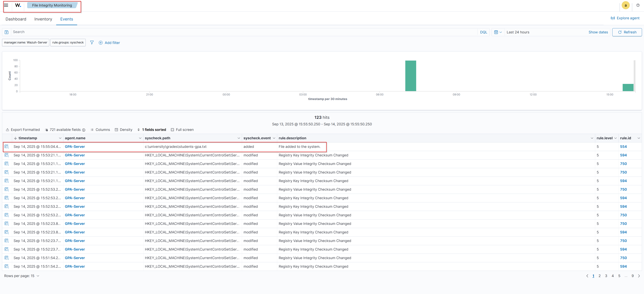Click the saved queries icon beside Search
644x294 pixels.
coord(7,32)
